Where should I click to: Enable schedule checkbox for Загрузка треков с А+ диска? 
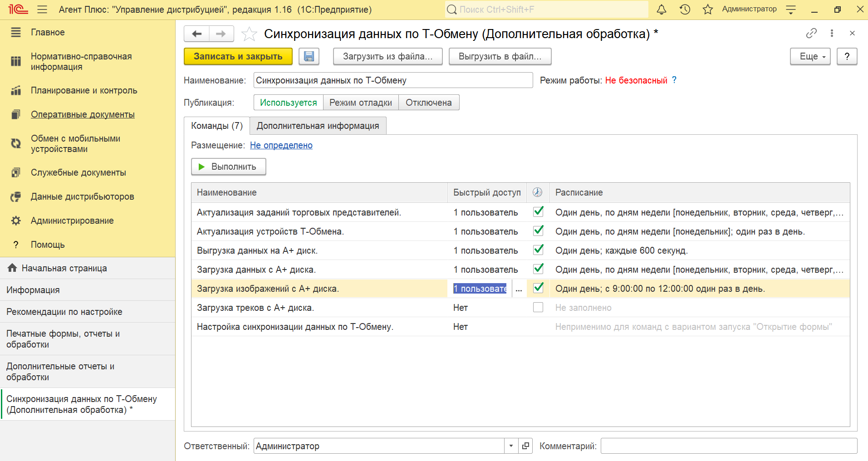click(538, 307)
